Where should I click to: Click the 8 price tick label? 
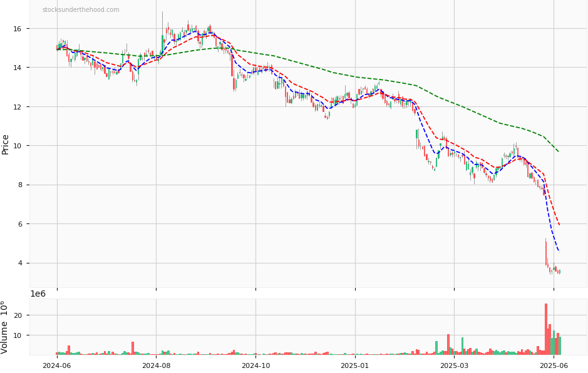(x=19, y=185)
